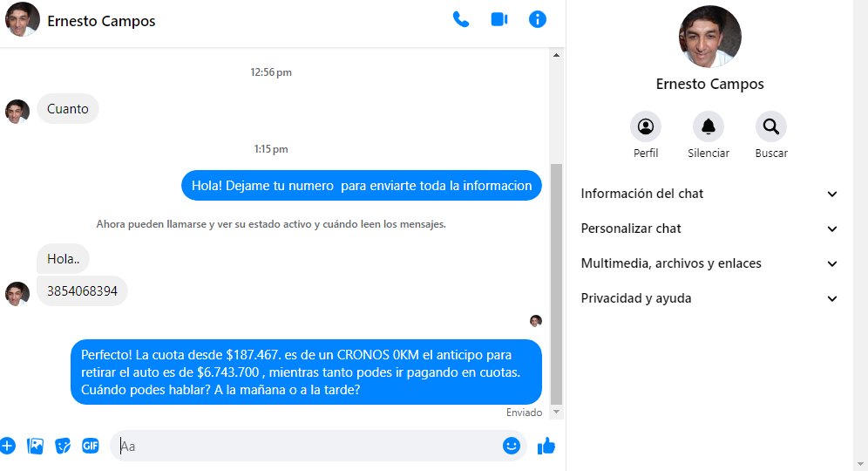Viewport: 868px width, 471px height.
Task: Open the GIF picker
Action: click(91, 446)
